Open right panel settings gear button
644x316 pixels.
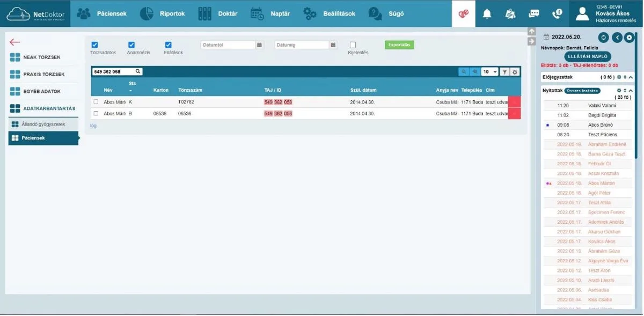(629, 37)
